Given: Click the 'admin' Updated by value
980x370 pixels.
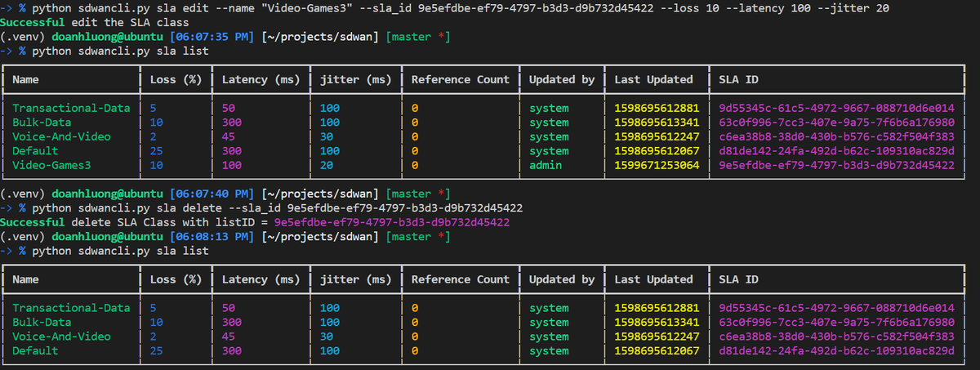Looking at the screenshot, I should [x=546, y=165].
